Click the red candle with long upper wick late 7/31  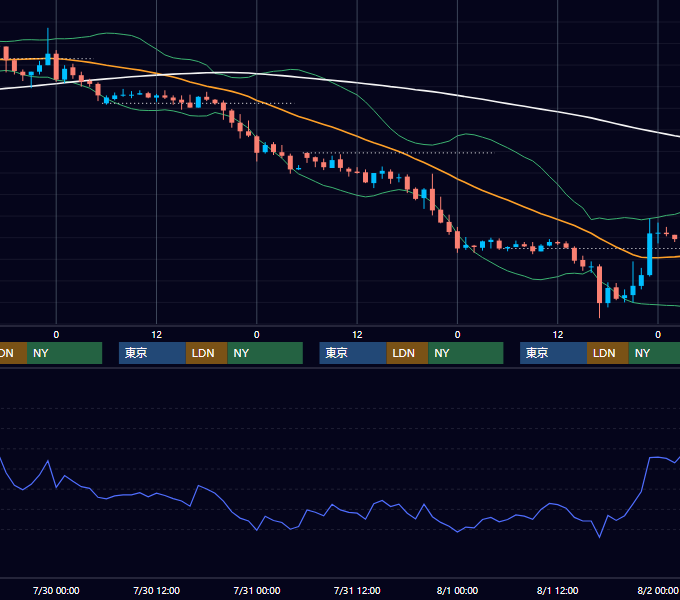coord(432,199)
